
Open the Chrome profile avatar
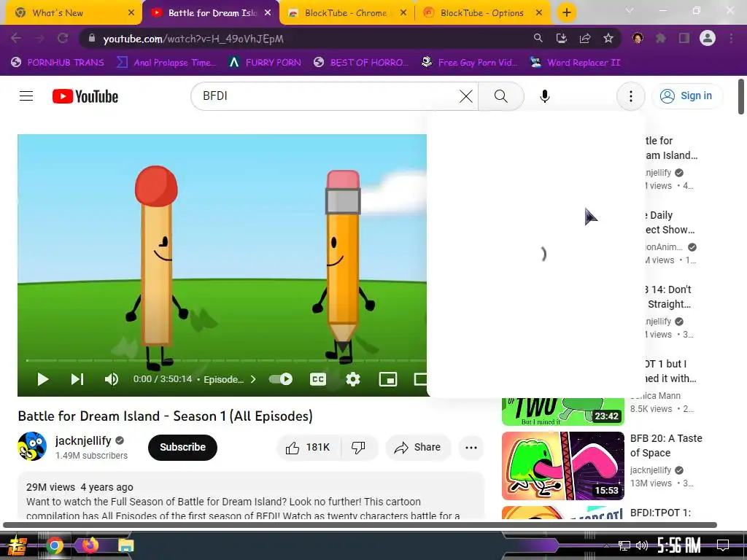tap(708, 38)
